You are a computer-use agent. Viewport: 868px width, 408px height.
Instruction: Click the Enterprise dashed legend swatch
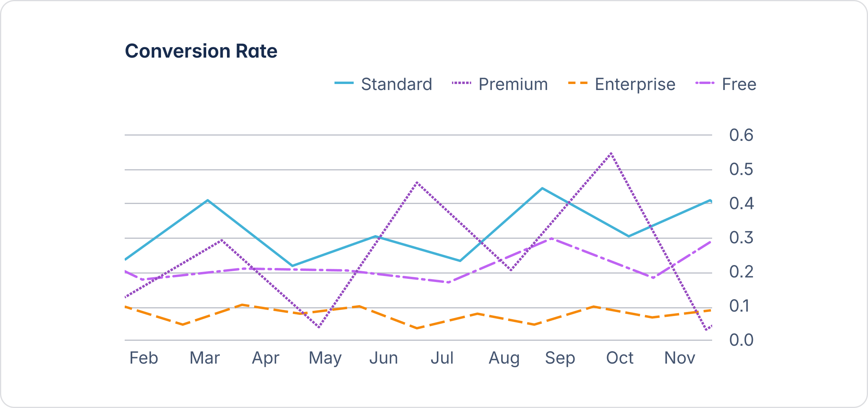point(578,83)
